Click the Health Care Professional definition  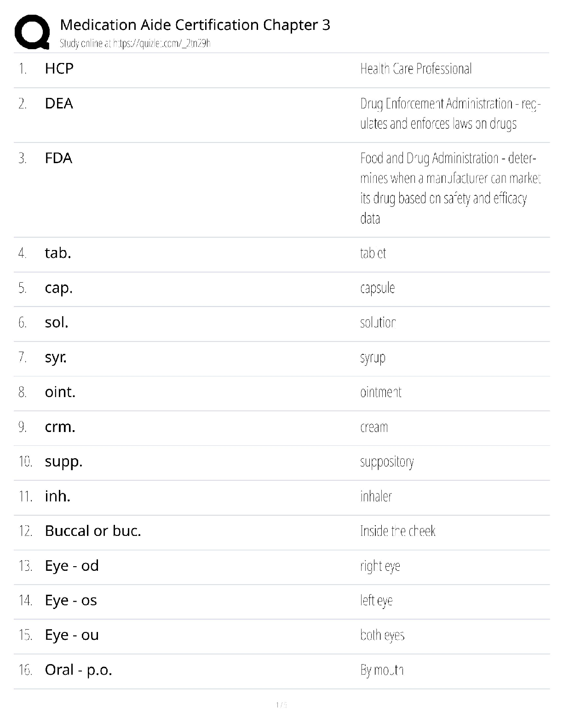[x=416, y=69]
